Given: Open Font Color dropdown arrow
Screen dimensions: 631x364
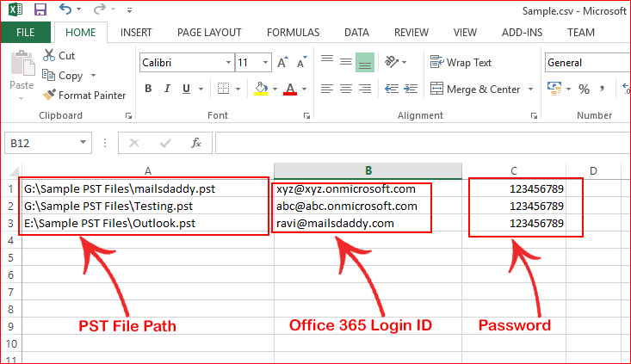Looking at the screenshot, I should coord(304,89).
